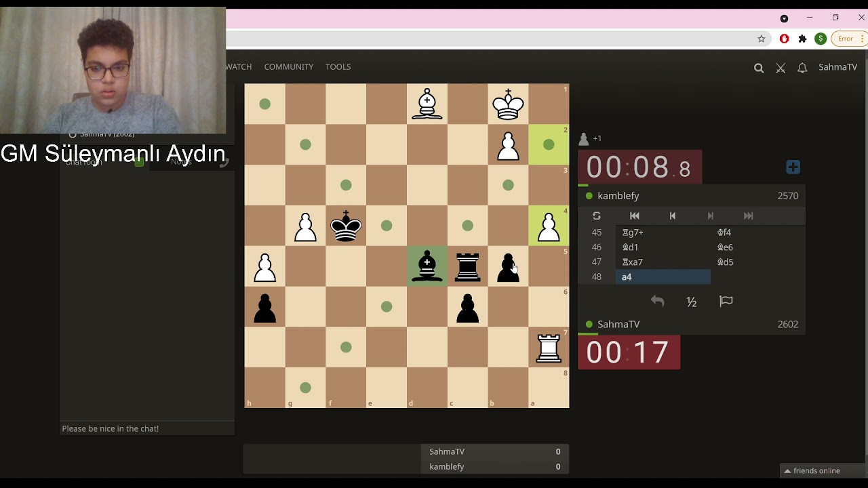868x488 pixels.
Task: Bookmark the page with the star icon
Action: pos(762,39)
